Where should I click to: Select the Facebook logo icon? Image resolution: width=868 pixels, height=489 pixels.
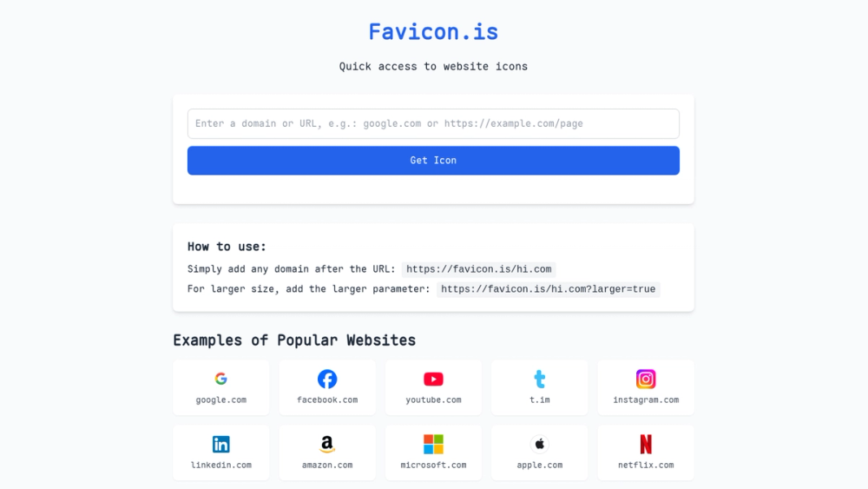coord(327,379)
